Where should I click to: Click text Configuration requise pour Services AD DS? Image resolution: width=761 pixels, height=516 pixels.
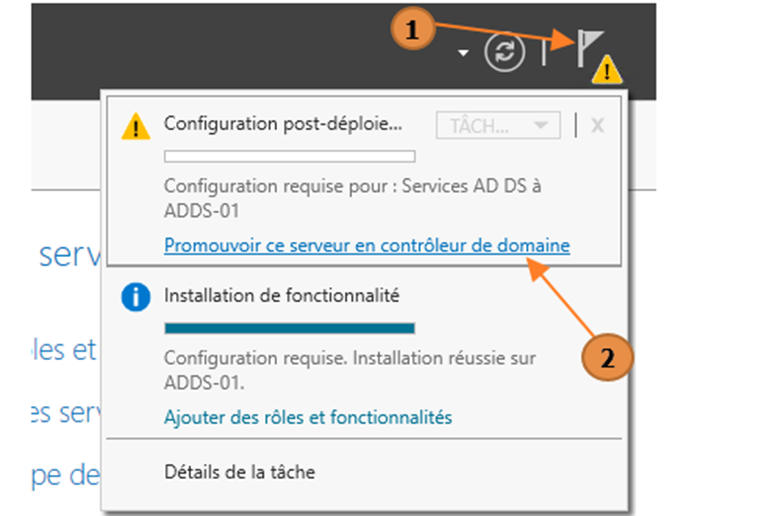tap(352, 198)
